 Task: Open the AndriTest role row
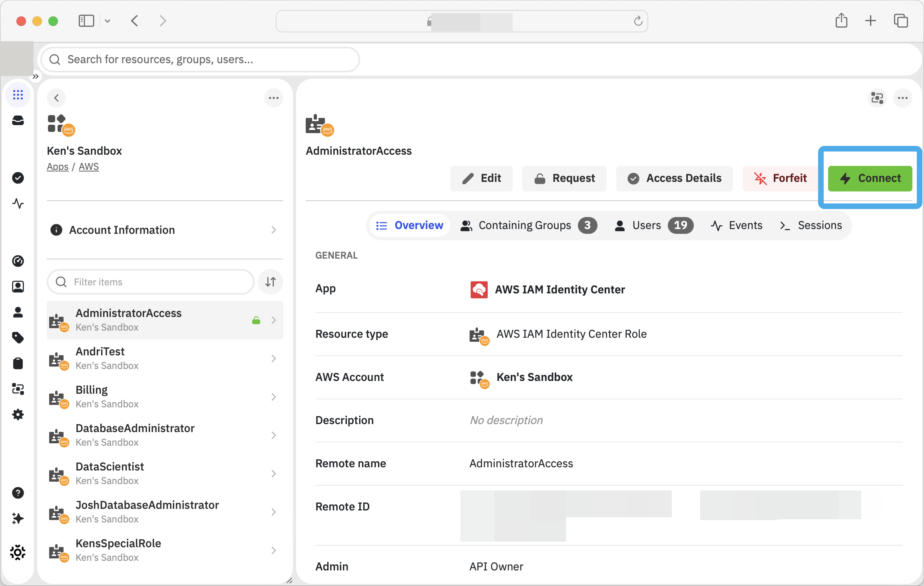(x=165, y=359)
